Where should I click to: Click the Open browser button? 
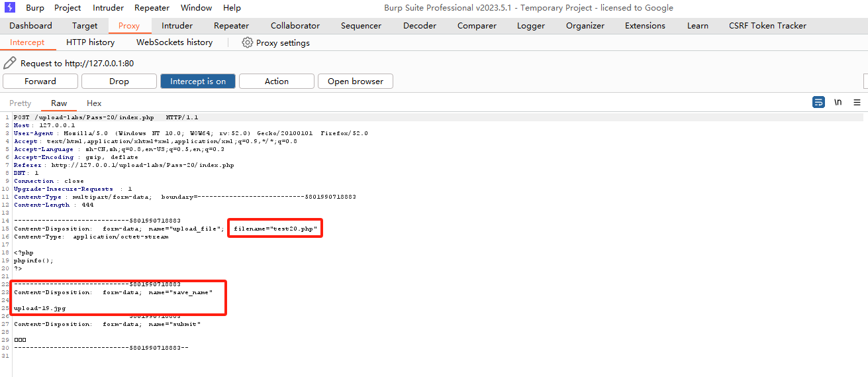click(356, 81)
